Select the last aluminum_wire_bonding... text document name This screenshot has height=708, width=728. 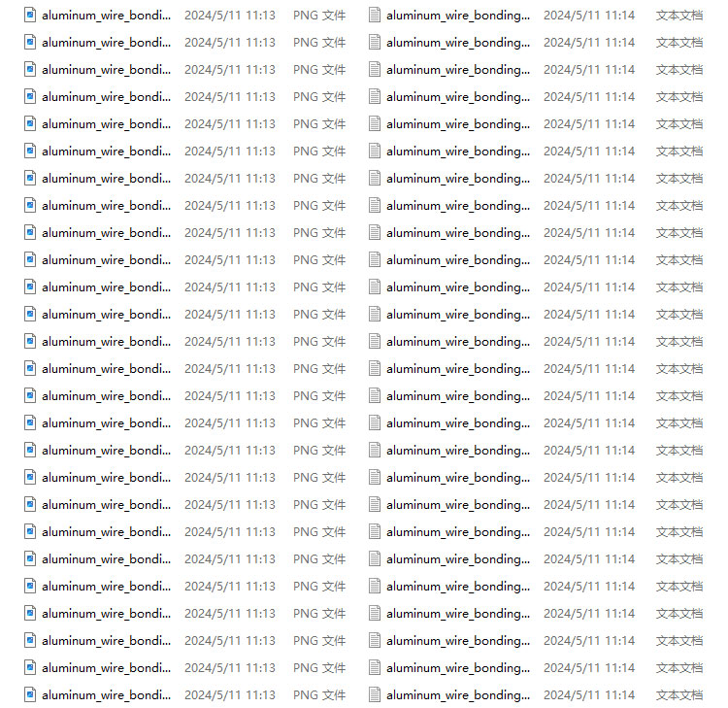pyautogui.click(x=458, y=695)
